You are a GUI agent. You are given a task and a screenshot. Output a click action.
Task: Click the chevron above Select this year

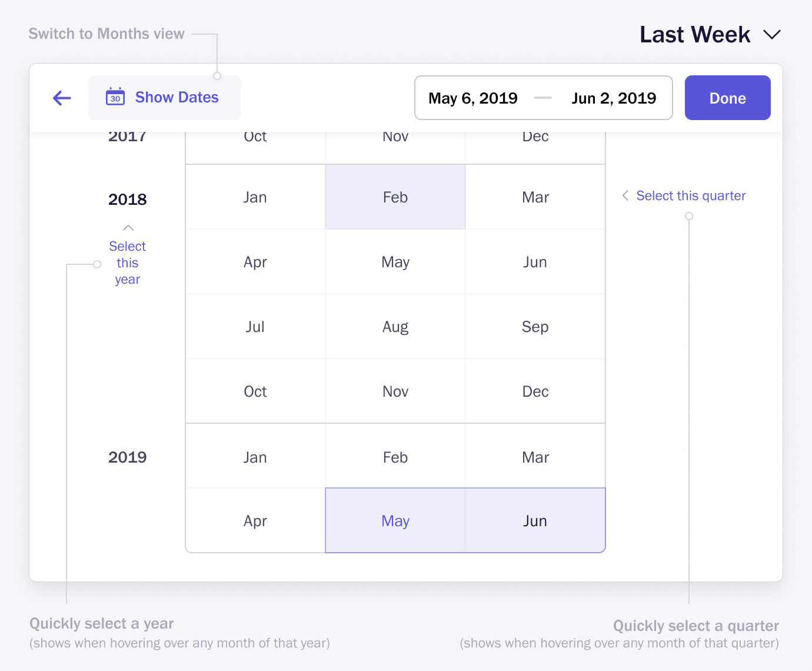click(x=128, y=228)
